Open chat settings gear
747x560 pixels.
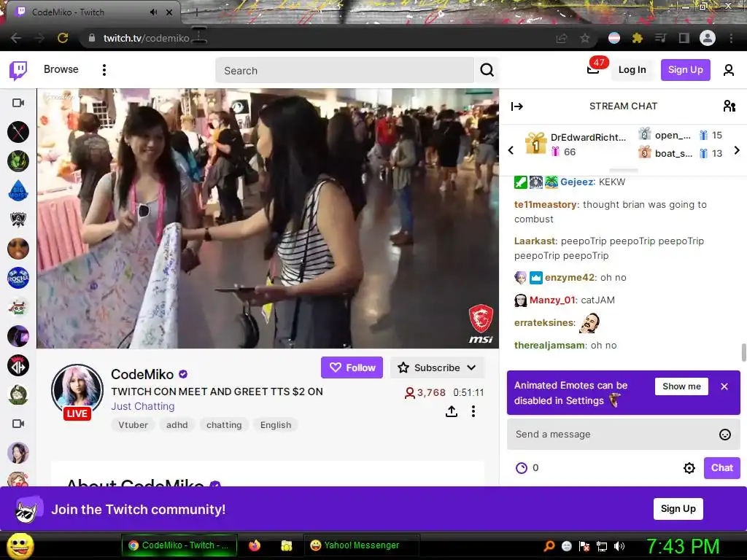tap(689, 468)
